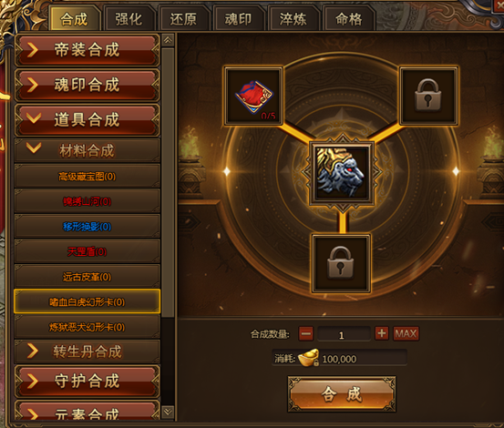Click the red scroll material slot
Image resolution: width=504 pixels, height=428 pixels.
click(x=253, y=96)
